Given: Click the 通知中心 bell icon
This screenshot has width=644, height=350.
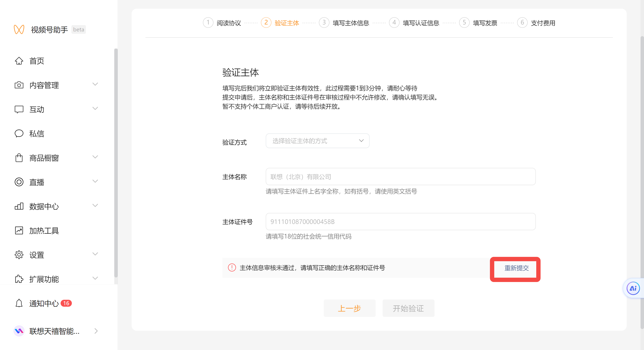Looking at the screenshot, I should (x=19, y=303).
